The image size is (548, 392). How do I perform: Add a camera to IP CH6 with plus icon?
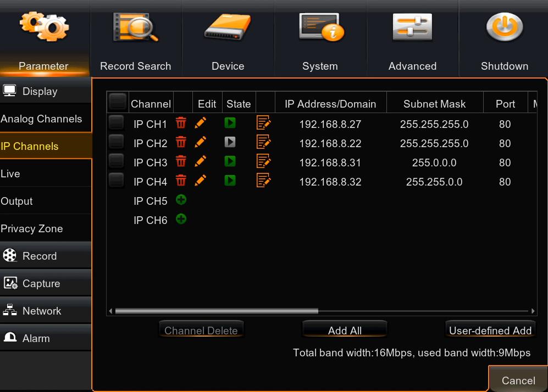(181, 219)
